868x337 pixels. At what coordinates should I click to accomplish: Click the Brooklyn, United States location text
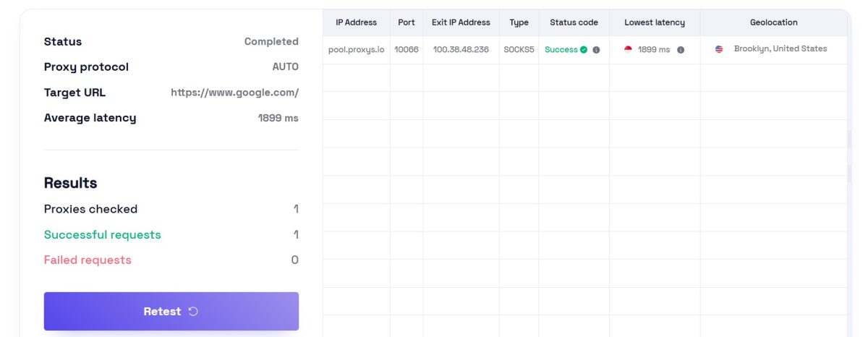click(x=780, y=49)
